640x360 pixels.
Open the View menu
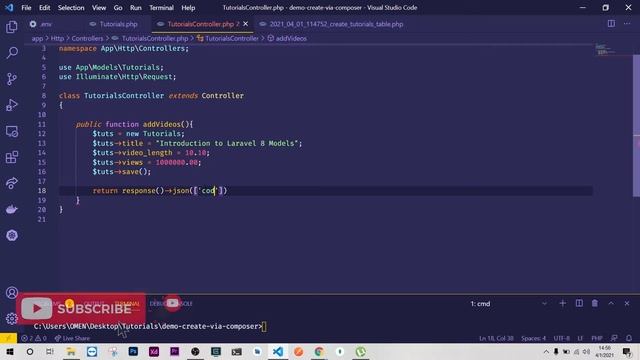pos(99,8)
